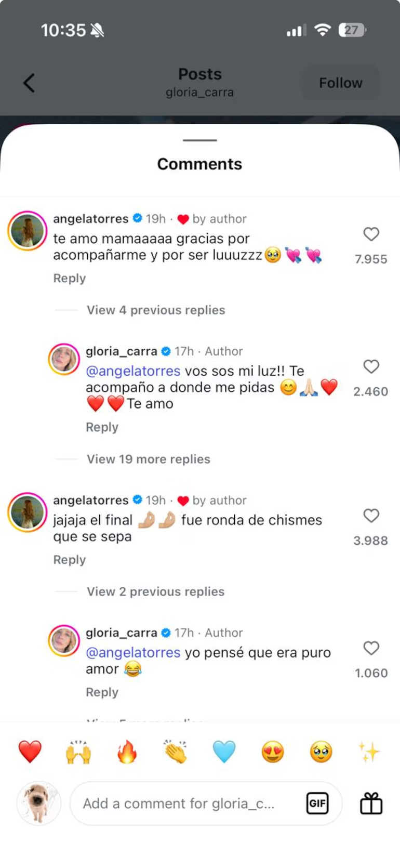This screenshot has width=400, height=868.
Task: Like the 'ronda de chismes' comment
Action: point(371,516)
